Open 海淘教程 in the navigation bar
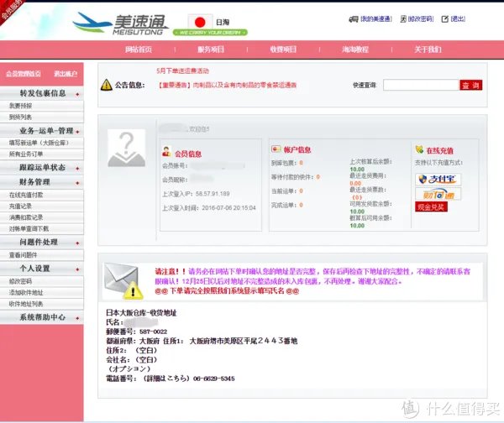The height and width of the screenshot is (423, 504). (x=355, y=50)
